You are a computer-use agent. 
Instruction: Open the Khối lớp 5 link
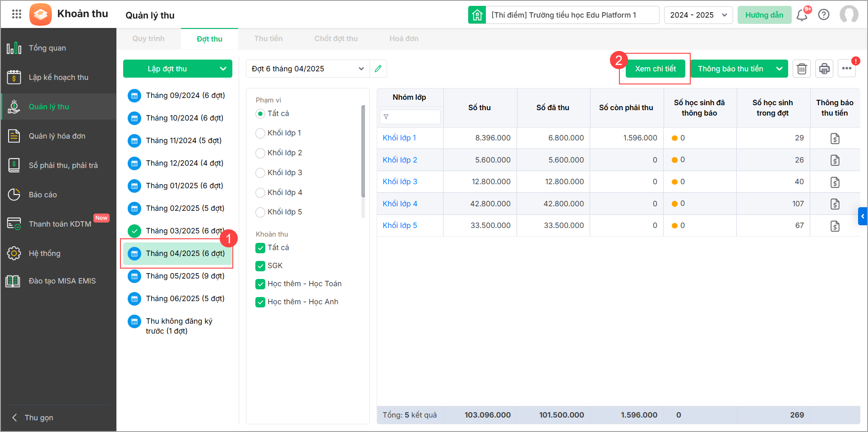point(400,225)
